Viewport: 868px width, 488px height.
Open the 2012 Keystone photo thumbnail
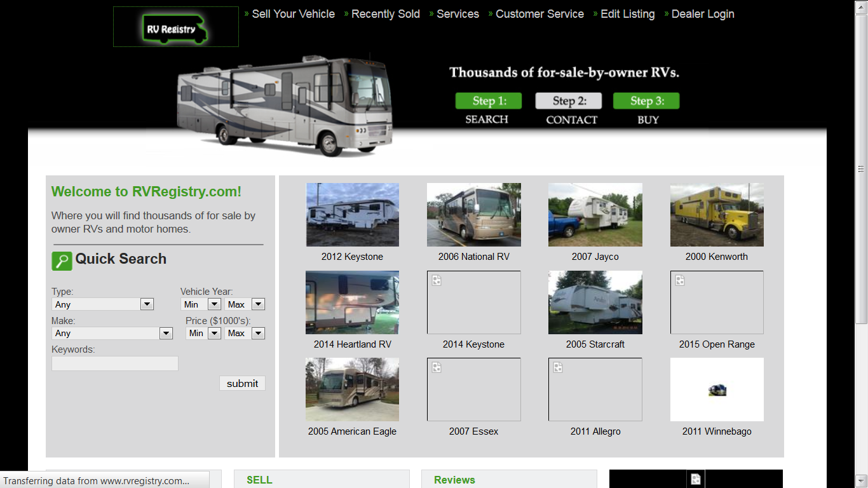click(x=353, y=215)
